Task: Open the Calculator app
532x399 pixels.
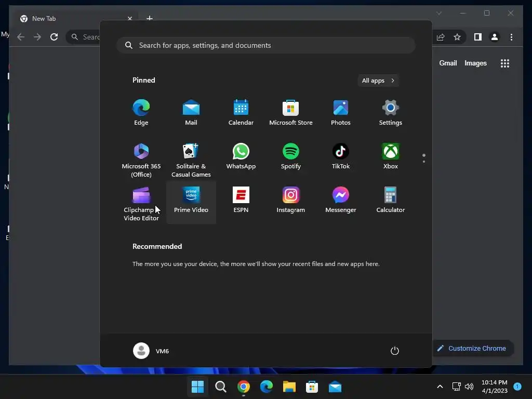Action: [x=391, y=200]
